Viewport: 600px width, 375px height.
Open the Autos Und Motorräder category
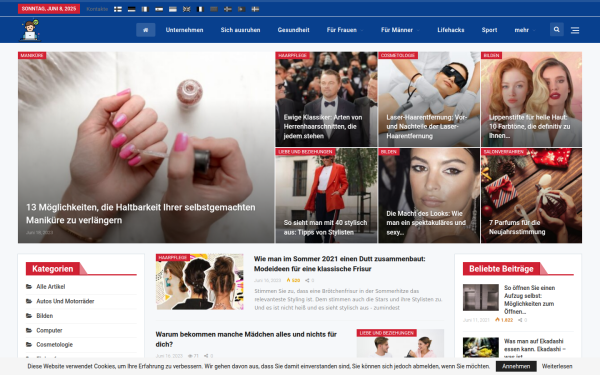(x=65, y=301)
